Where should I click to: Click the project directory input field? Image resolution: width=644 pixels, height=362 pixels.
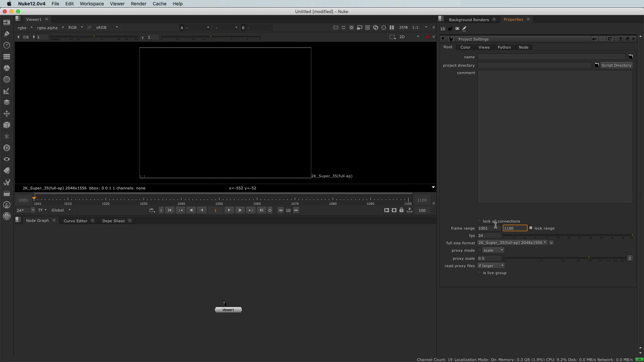pyautogui.click(x=534, y=65)
